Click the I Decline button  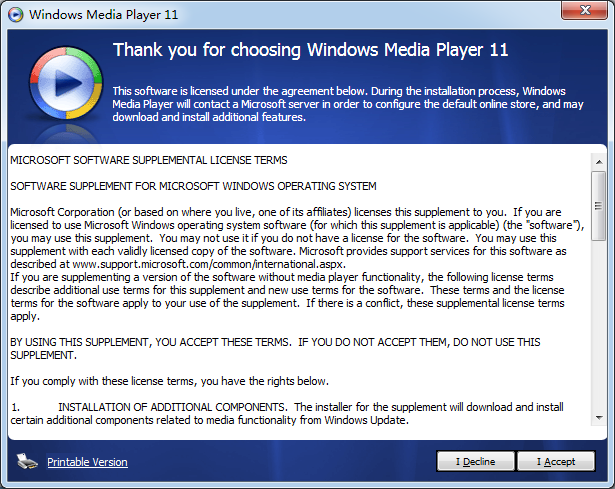point(475,461)
